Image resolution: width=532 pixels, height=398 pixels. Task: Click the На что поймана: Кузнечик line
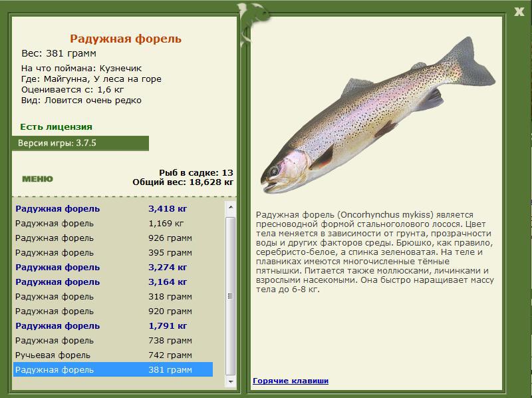point(81,69)
